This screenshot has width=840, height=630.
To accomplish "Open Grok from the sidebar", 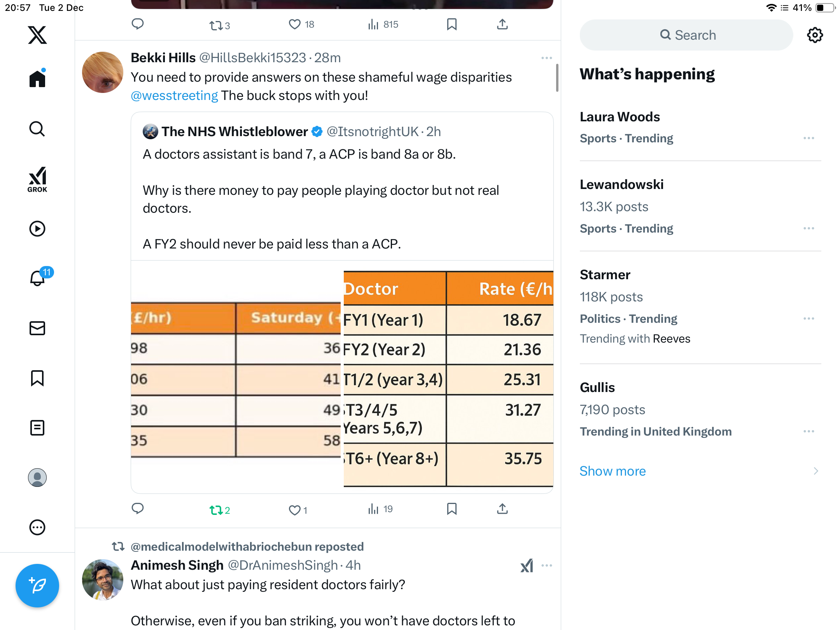I will point(37,179).
